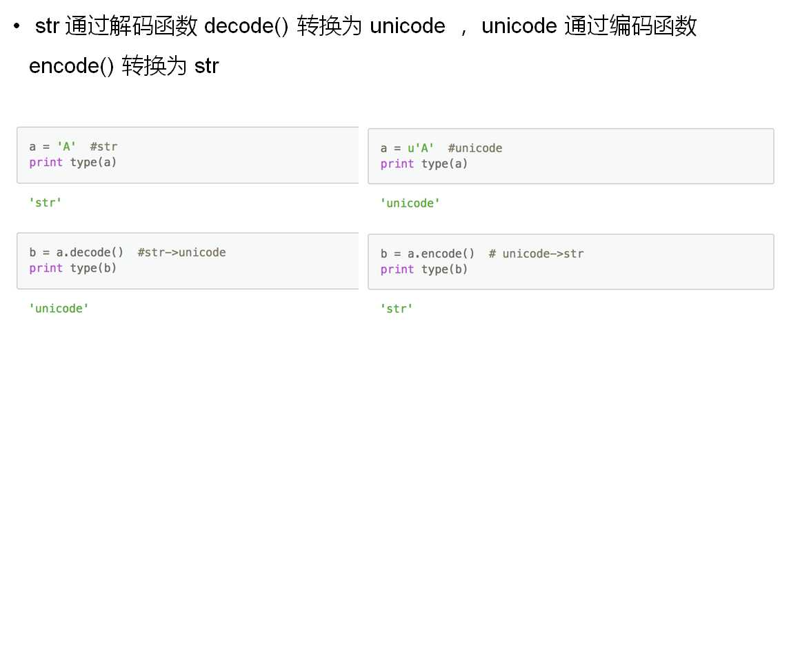This screenshot has height=672, width=789.
Task: Click print type(a) below a = 'A'
Action: tap(73, 163)
